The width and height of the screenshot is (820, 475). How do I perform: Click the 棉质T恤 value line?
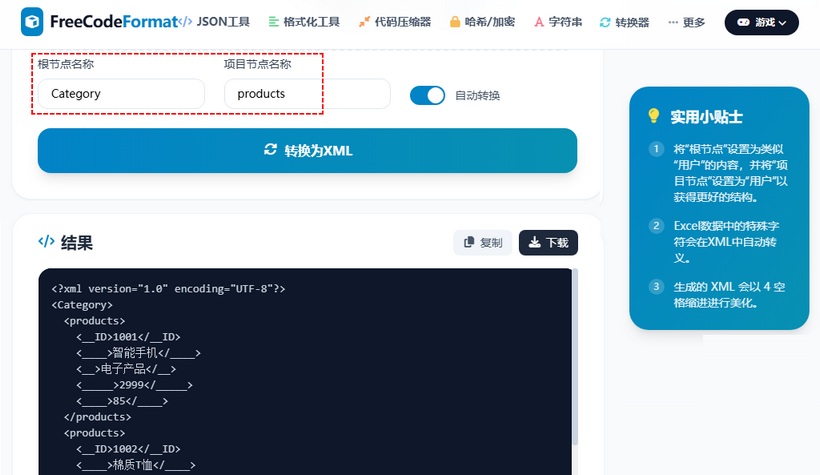coord(135,465)
